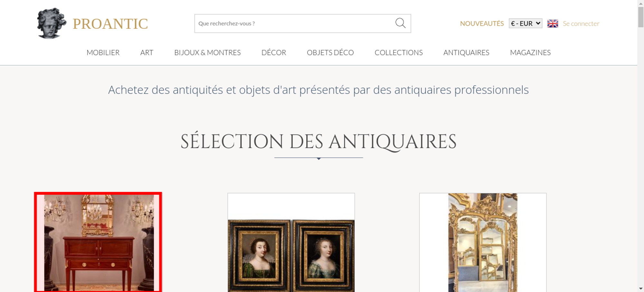Open the € - EUR currency dropdown
The width and height of the screenshot is (644, 292).
click(526, 23)
